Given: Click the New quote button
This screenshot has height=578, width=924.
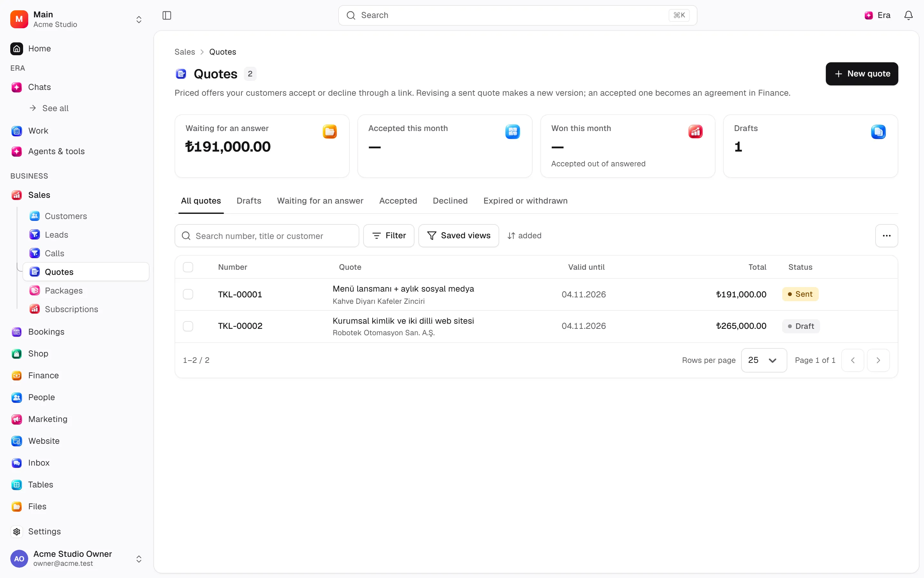Looking at the screenshot, I should pyautogui.click(x=862, y=74).
